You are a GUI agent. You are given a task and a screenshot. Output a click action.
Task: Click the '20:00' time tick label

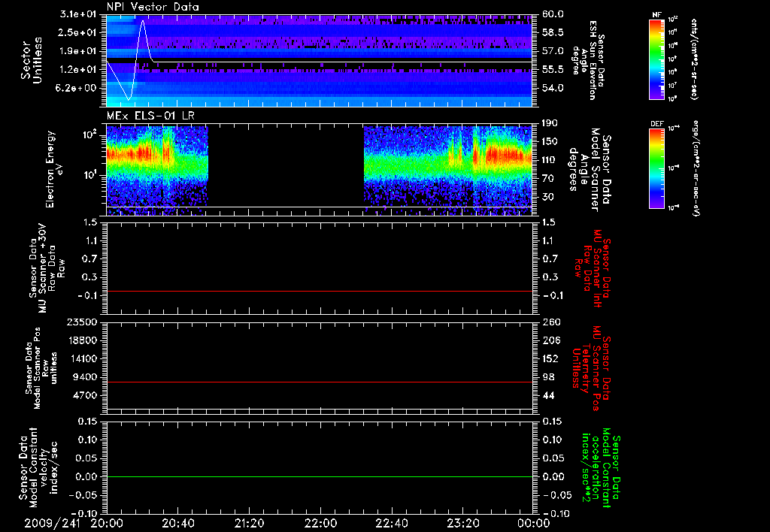tap(107, 523)
